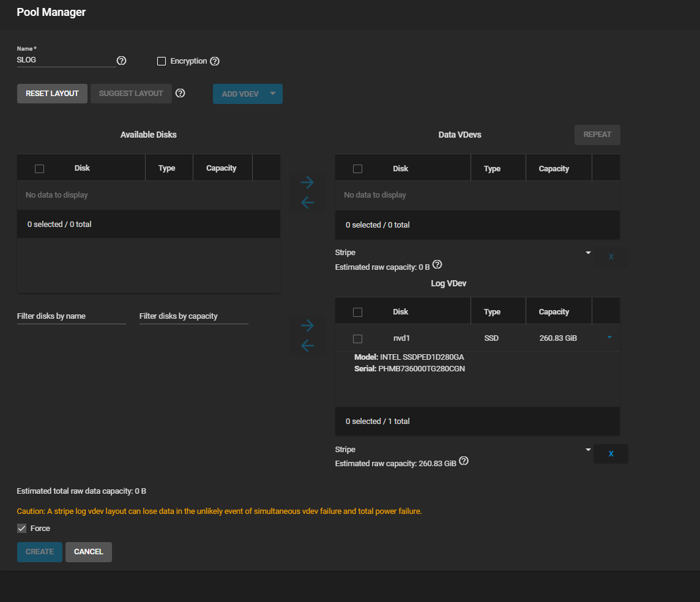The width and height of the screenshot is (700, 602).
Task: Click the 260.83 GiB capacity cell
Action: pos(558,338)
